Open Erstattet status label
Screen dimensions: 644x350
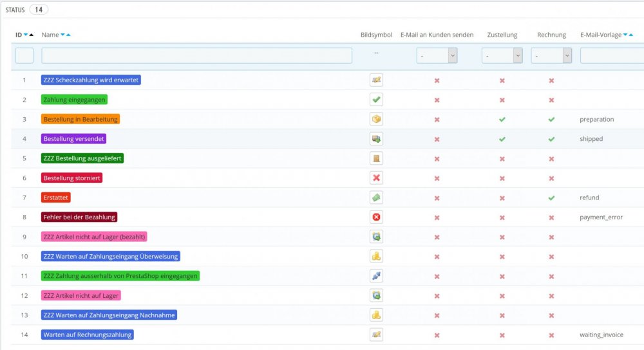point(56,198)
